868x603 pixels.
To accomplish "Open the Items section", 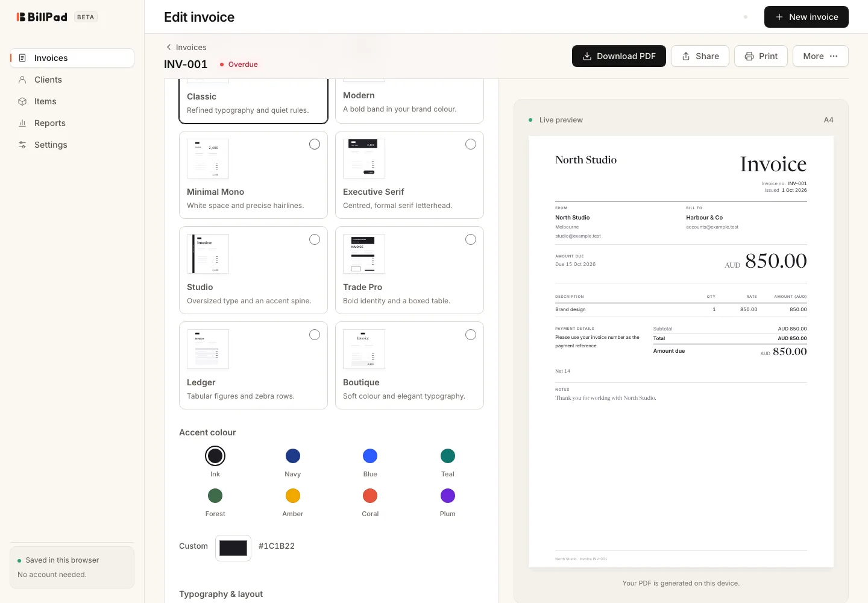I will (x=72, y=101).
